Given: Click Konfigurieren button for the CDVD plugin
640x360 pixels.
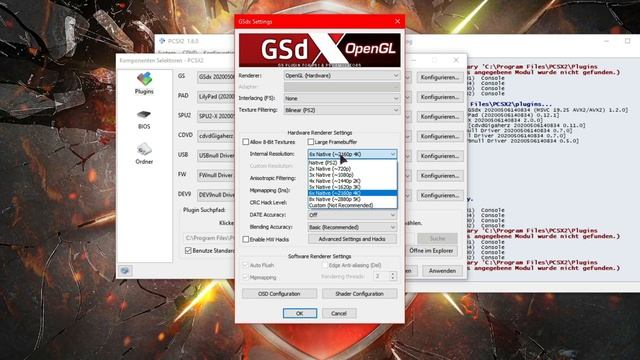Looking at the screenshot, I should 440,136.
